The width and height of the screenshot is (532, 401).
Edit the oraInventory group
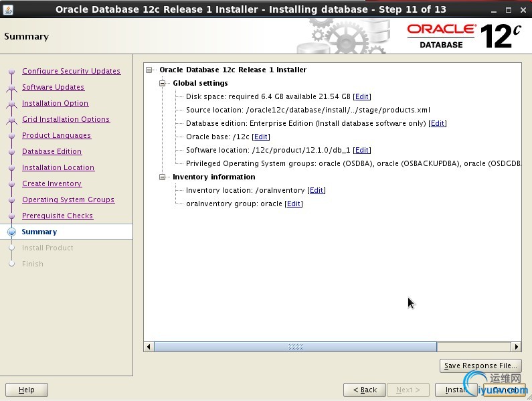pos(294,204)
